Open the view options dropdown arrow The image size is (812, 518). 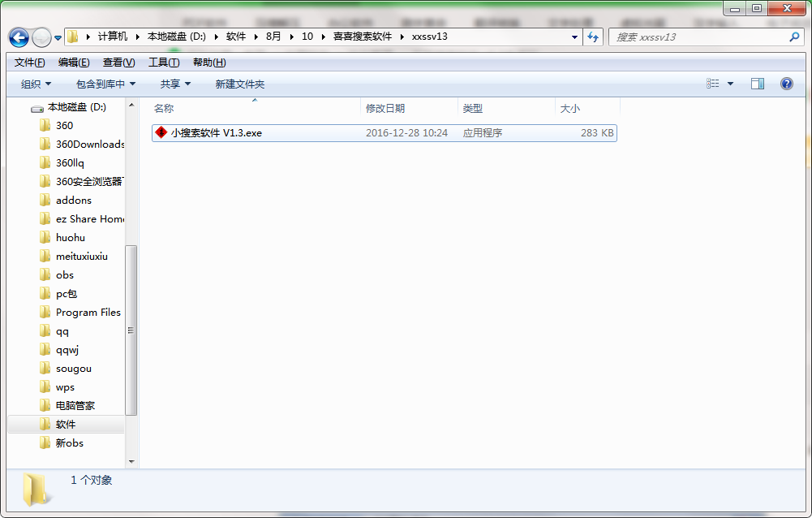[730, 84]
